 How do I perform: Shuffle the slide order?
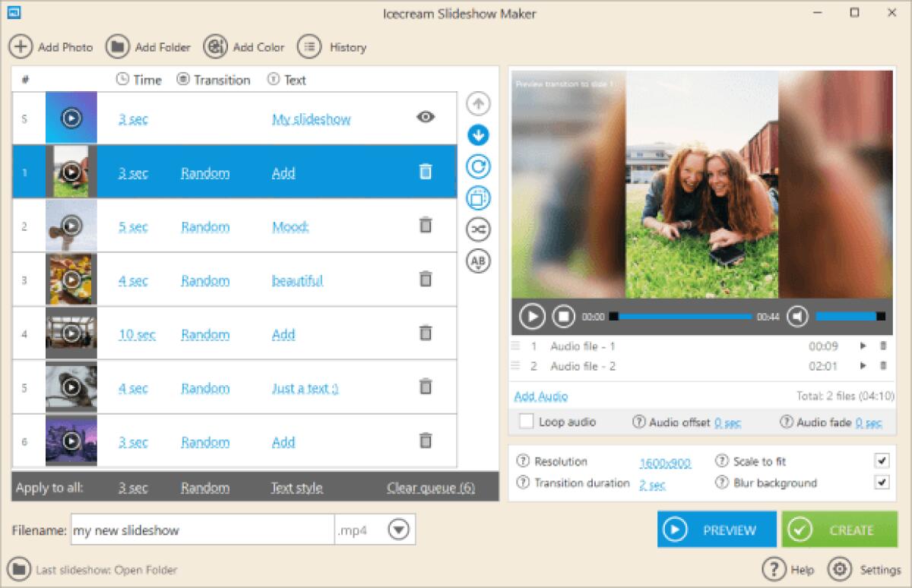tap(478, 229)
